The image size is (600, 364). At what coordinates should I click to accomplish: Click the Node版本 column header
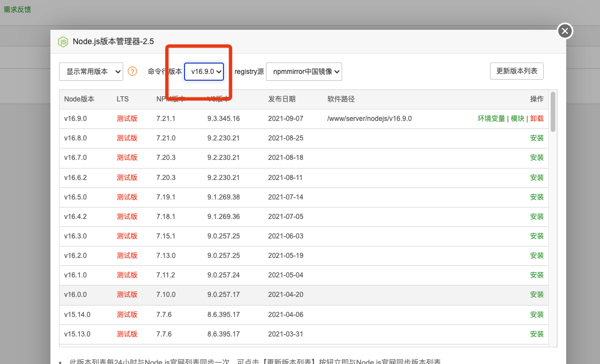pyautogui.click(x=79, y=99)
